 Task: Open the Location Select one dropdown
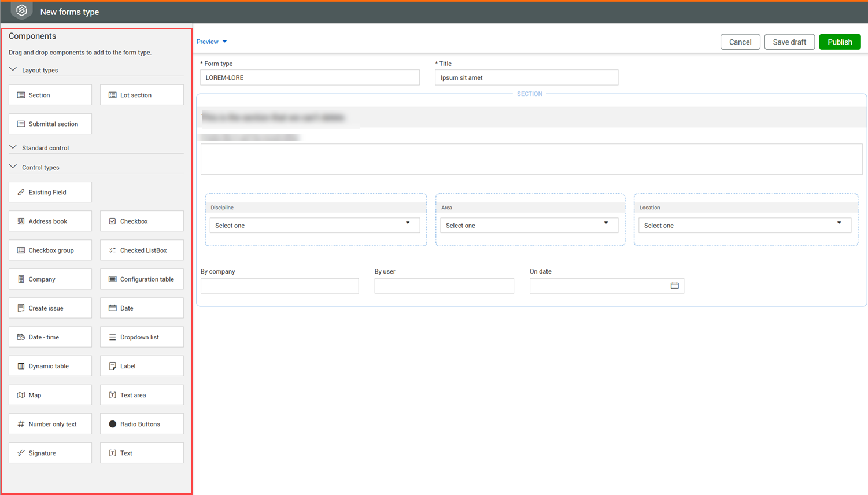744,226
